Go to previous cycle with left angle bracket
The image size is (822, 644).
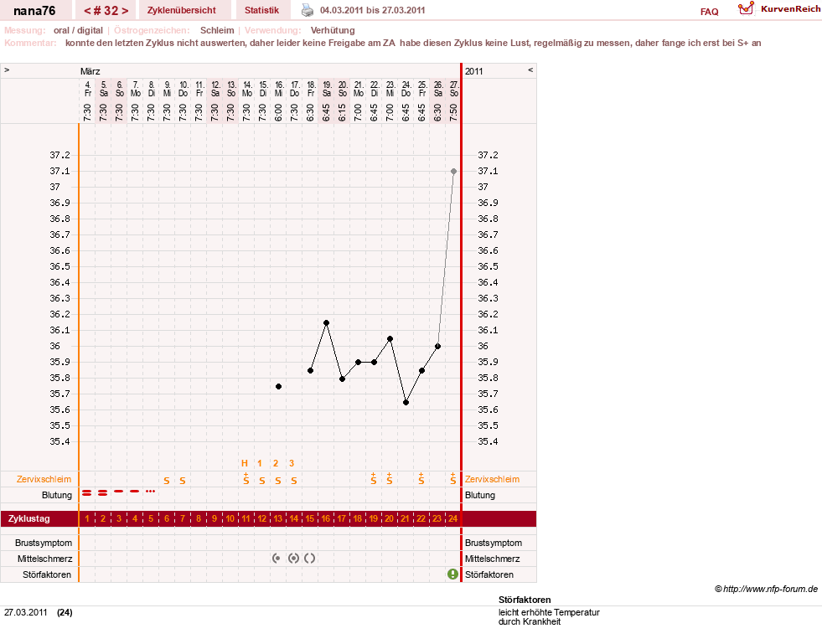[x=87, y=10]
